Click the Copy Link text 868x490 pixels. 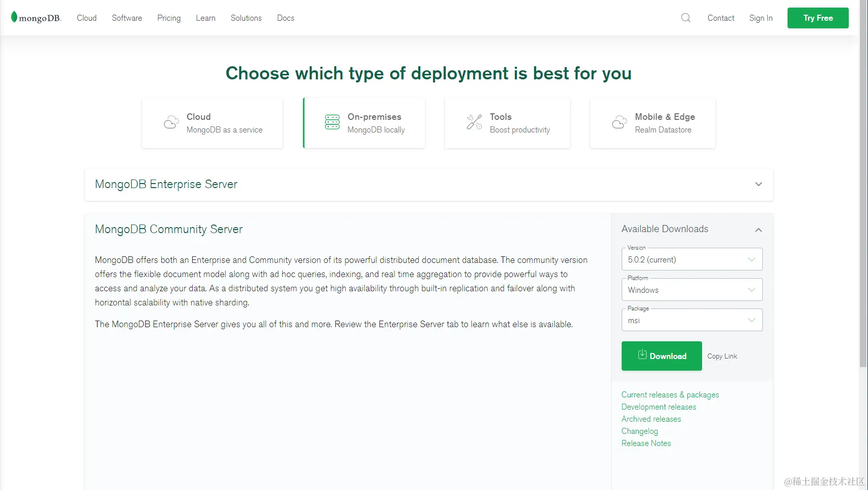tap(722, 357)
